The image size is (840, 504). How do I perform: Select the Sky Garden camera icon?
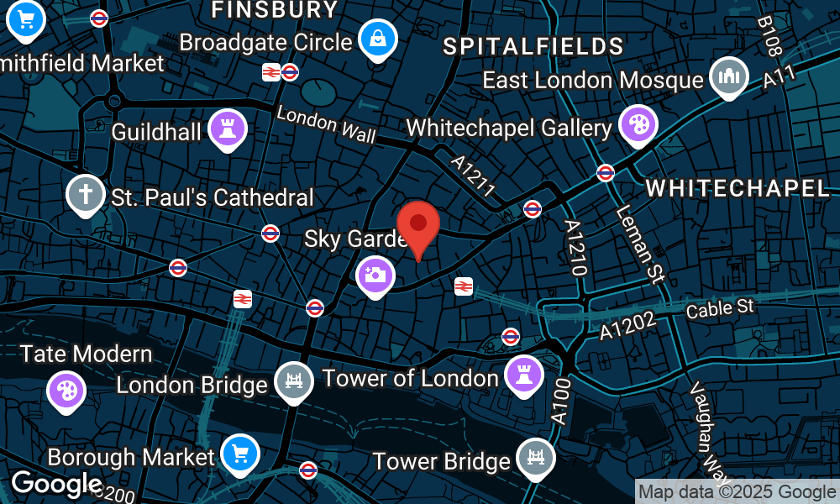point(375,277)
